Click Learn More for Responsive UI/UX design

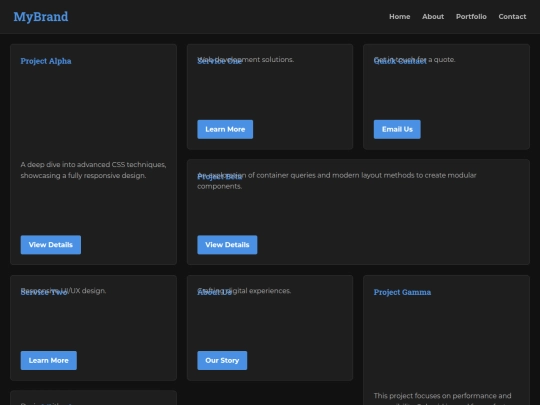[x=49, y=361]
